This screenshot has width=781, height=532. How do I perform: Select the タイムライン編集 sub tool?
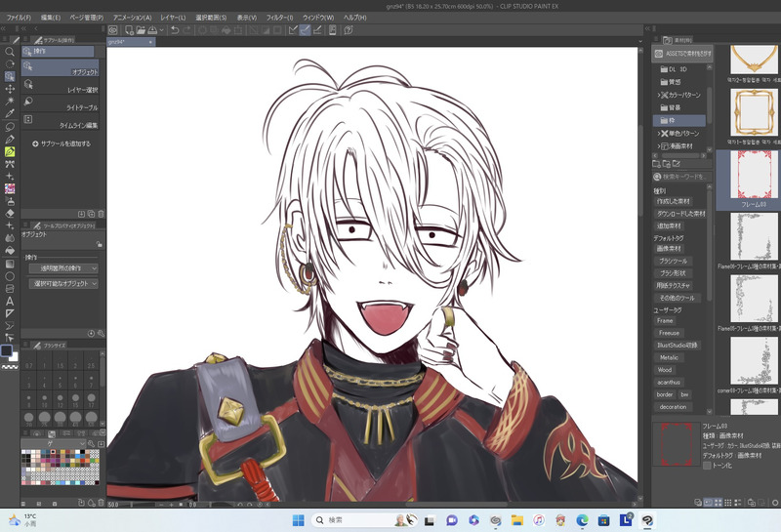(61, 122)
